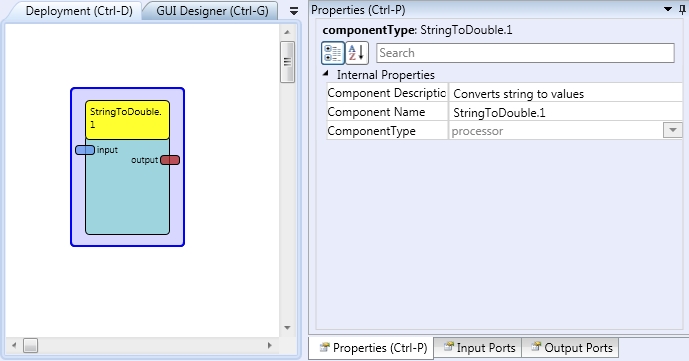This screenshot has width=689, height=361.
Task: Select the yellow StringToDouble.1 component header
Action: (127, 120)
